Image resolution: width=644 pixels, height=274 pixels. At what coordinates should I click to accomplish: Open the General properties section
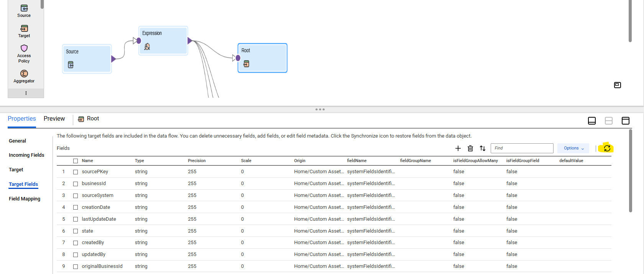coord(17,141)
